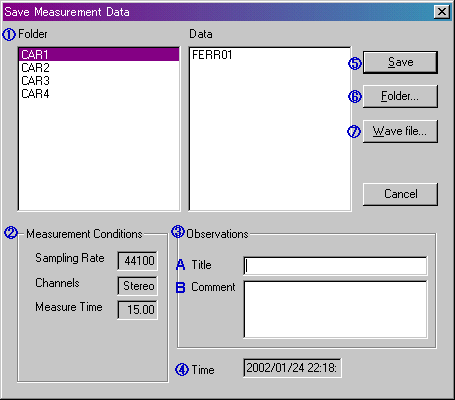Click the circled 7 marker by Wave file
This screenshot has height=400, width=455.
tap(354, 131)
